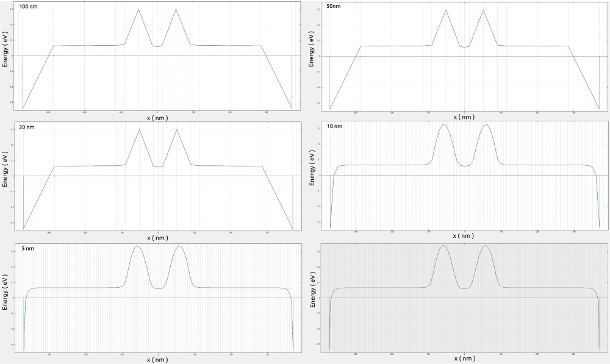Click the "50nm" plot label
This screenshot has width=610, height=364.
pyautogui.click(x=334, y=6)
